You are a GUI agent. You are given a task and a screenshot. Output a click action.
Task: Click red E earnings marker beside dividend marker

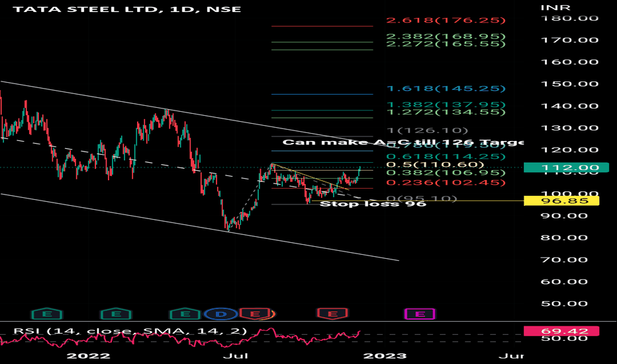click(255, 314)
